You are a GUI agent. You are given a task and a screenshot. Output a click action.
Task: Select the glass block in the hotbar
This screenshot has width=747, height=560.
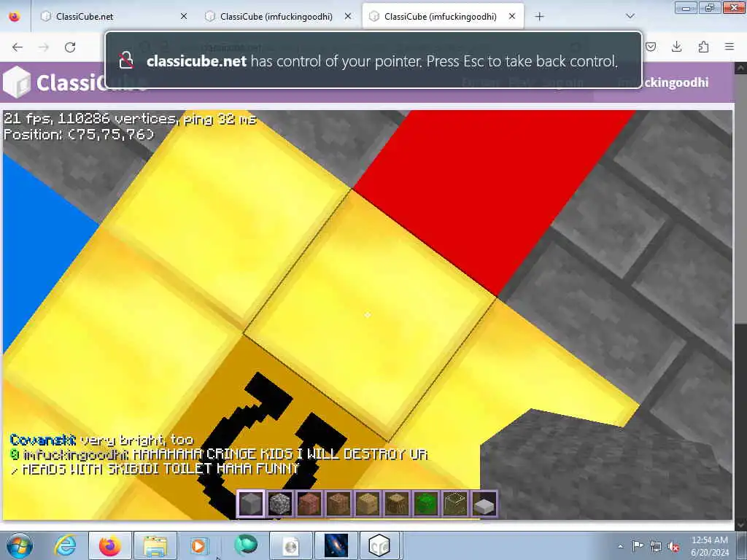[x=455, y=503]
